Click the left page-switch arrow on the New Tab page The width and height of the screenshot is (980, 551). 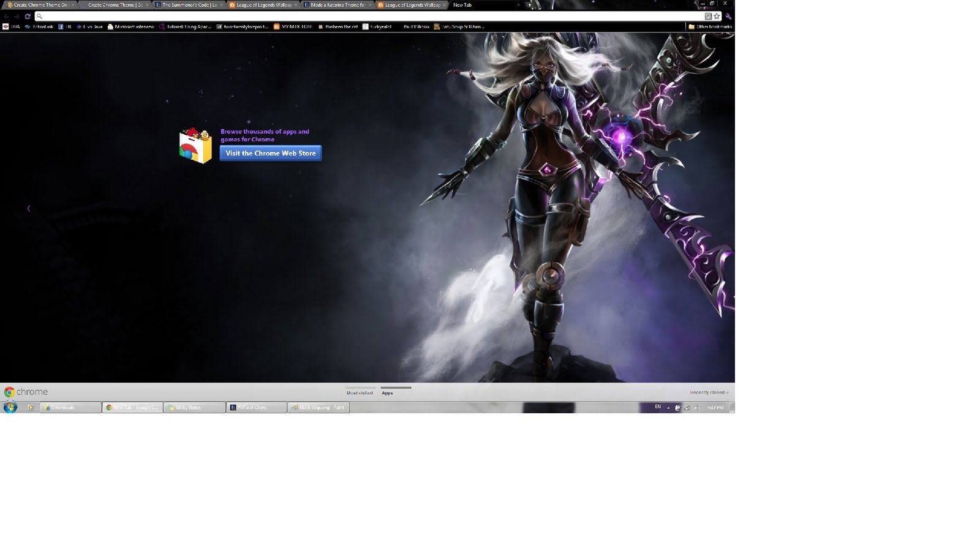point(28,209)
